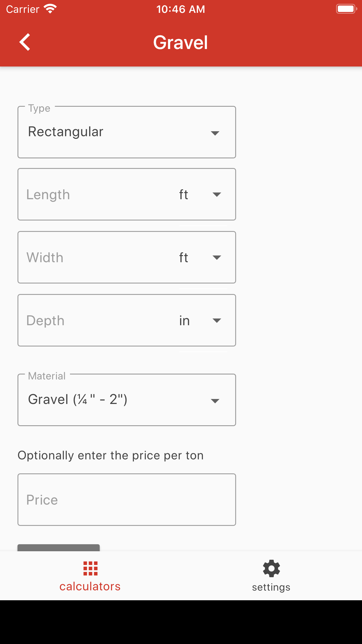Tap the settings gear icon

(271, 568)
